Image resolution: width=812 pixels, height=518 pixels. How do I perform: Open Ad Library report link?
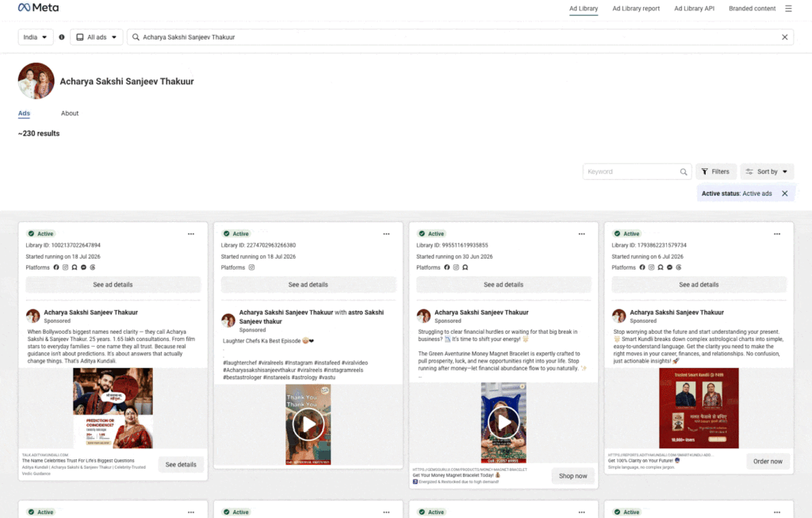coord(636,8)
